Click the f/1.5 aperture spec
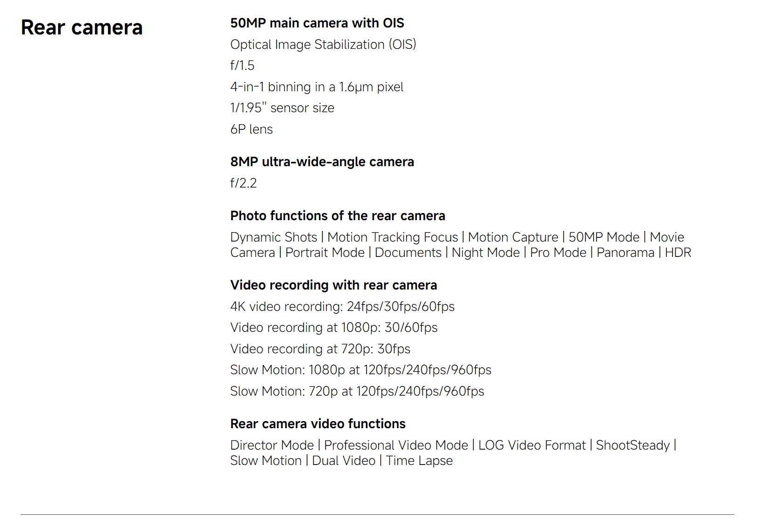 (242, 66)
